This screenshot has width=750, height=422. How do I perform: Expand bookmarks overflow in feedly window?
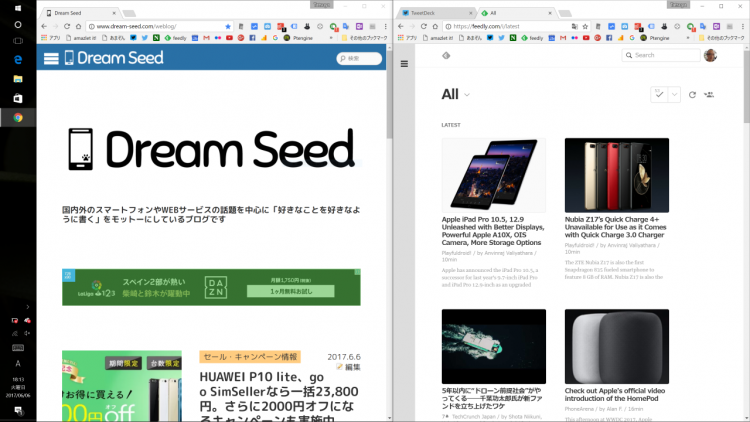(x=688, y=38)
